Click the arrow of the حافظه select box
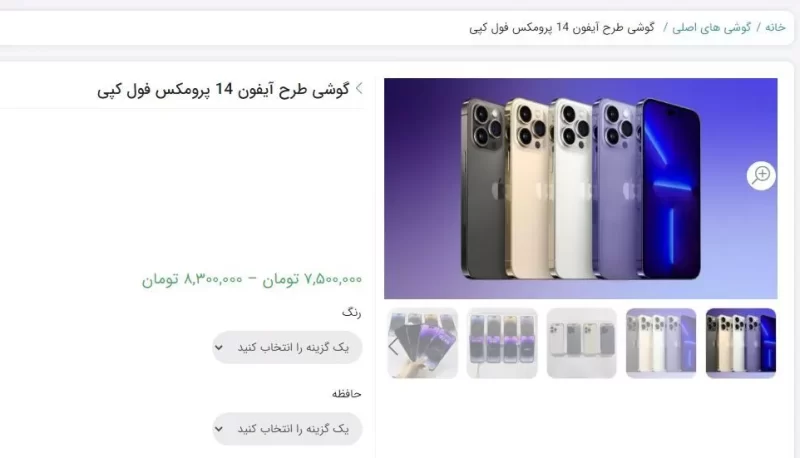This screenshot has height=458, width=800. coord(219,429)
